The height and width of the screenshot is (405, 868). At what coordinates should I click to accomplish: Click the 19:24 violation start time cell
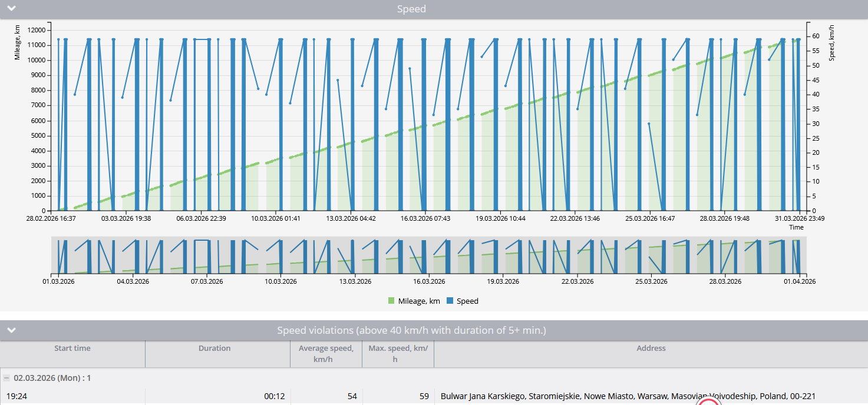pyautogui.click(x=16, y=396)
